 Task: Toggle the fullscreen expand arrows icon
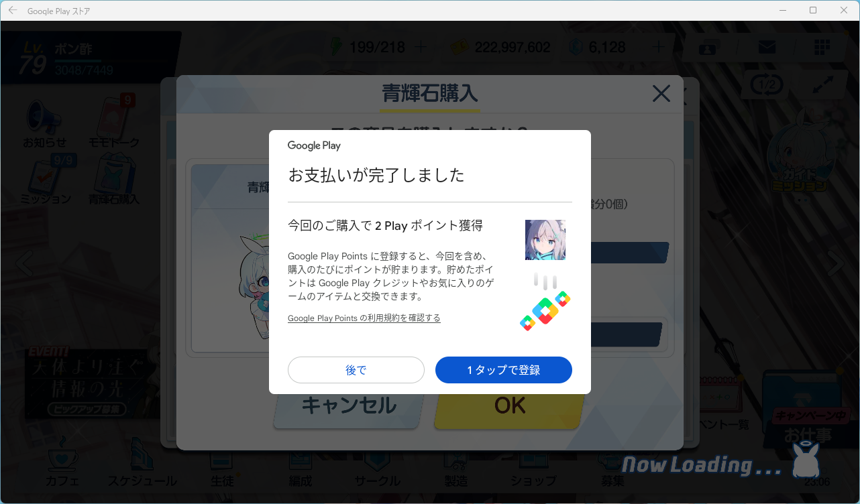click(x=823, y=85)
